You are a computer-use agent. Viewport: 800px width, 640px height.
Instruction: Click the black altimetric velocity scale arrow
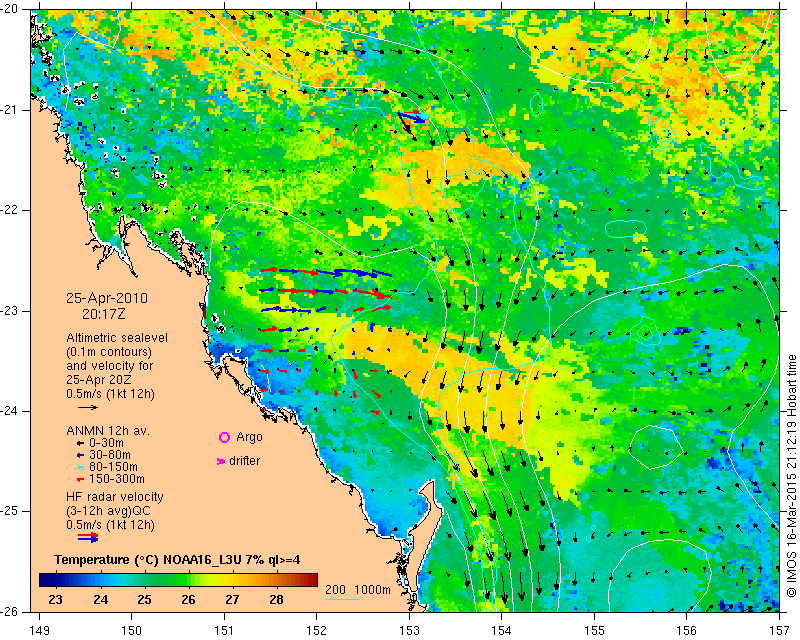click(x=88, y=407)
